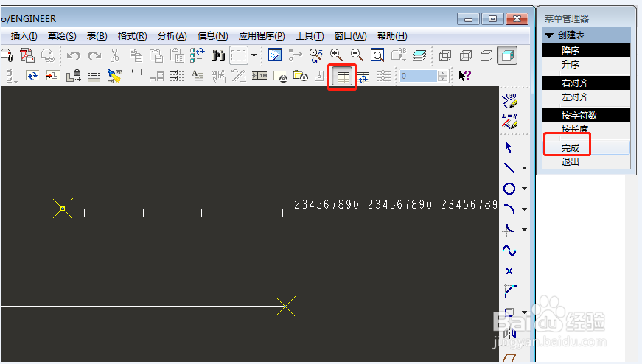The width and height of the screenshot is (642, 364).
Task: Click the Cut scissors icon
Action: pyautogui.click(x=115, y=55)
